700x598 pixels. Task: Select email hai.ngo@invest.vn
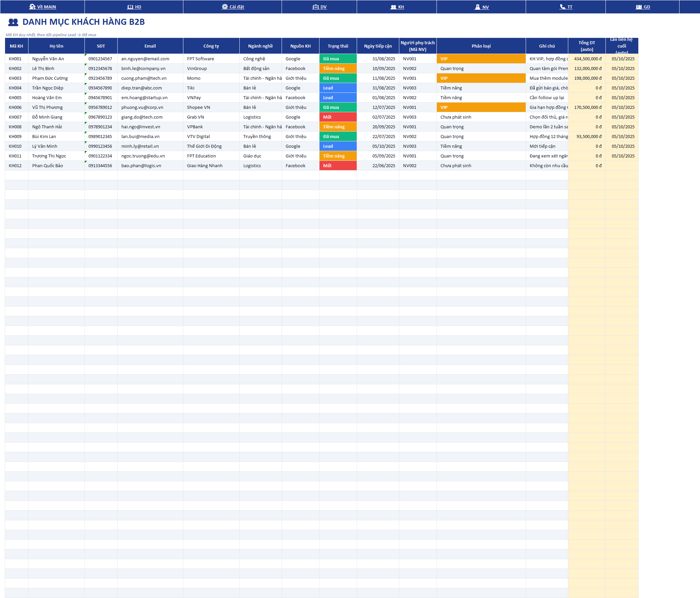(x=150, y=127)
